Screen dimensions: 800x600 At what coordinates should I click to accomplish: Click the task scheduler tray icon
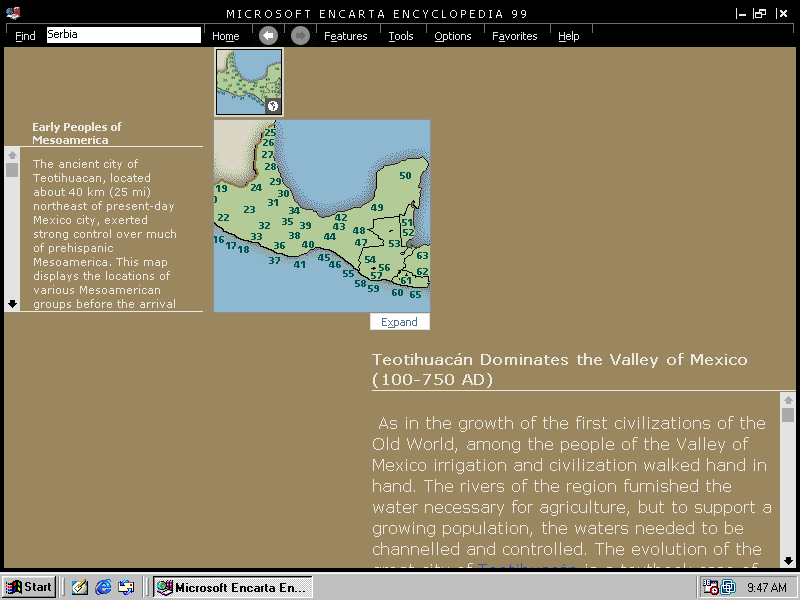710,587
